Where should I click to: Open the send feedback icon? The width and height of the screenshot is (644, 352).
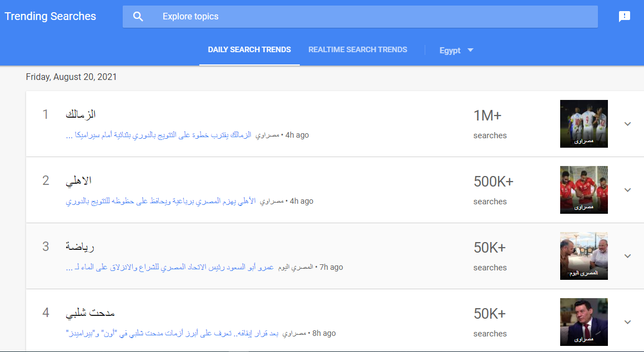coord(625,17)
